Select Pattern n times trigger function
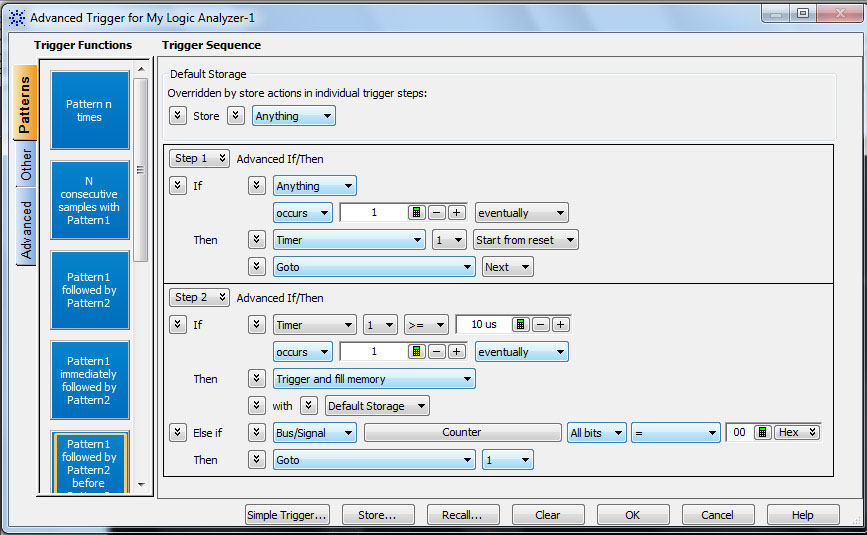867x535 pixels. click(90, 110)
